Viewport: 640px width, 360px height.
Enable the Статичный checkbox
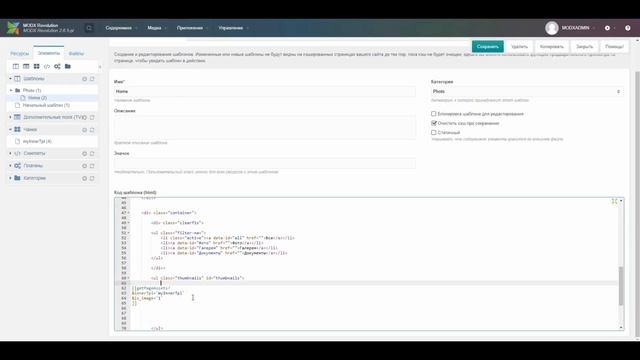tap(433, 132)
